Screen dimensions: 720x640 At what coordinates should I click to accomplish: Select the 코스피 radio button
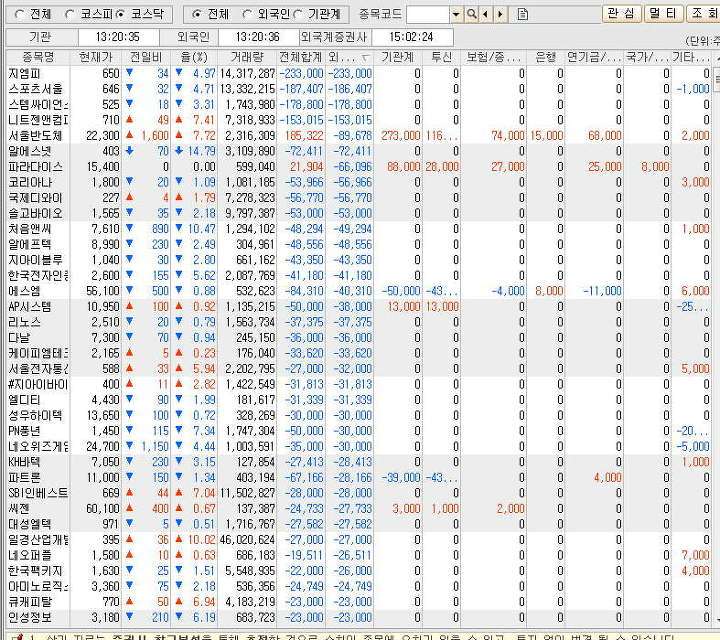point(70,14)
